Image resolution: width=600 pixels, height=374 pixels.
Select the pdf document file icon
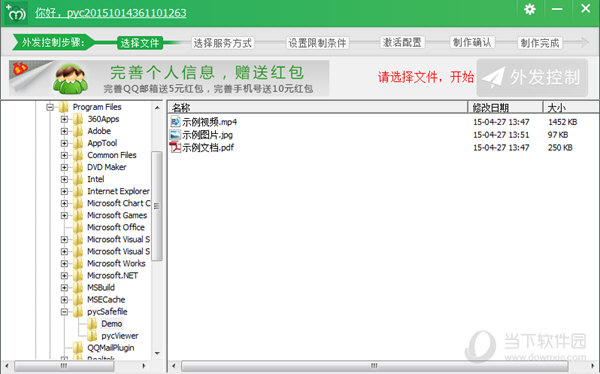[x=175, y=147]
